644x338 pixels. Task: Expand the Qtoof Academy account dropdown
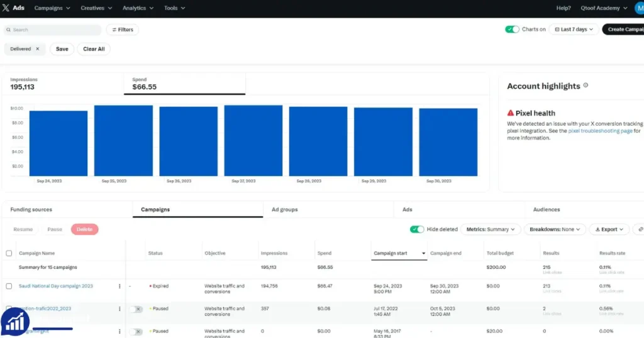point(604,8)
